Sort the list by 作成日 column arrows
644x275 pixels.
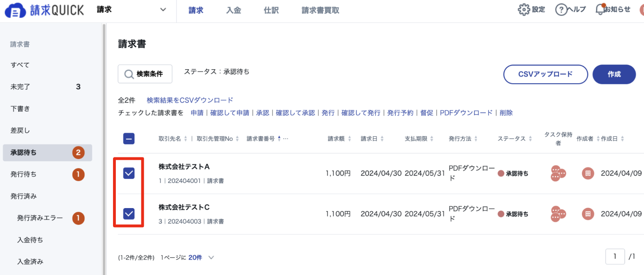[x=623, y=139]
